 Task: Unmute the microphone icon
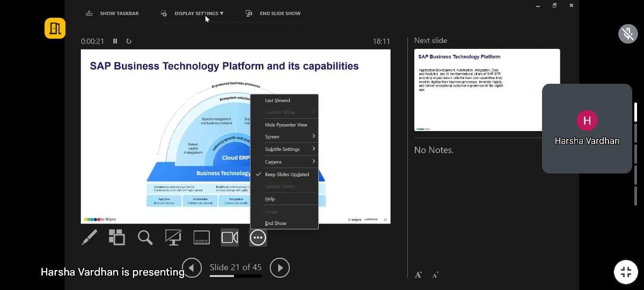click(x=628, y=34)
